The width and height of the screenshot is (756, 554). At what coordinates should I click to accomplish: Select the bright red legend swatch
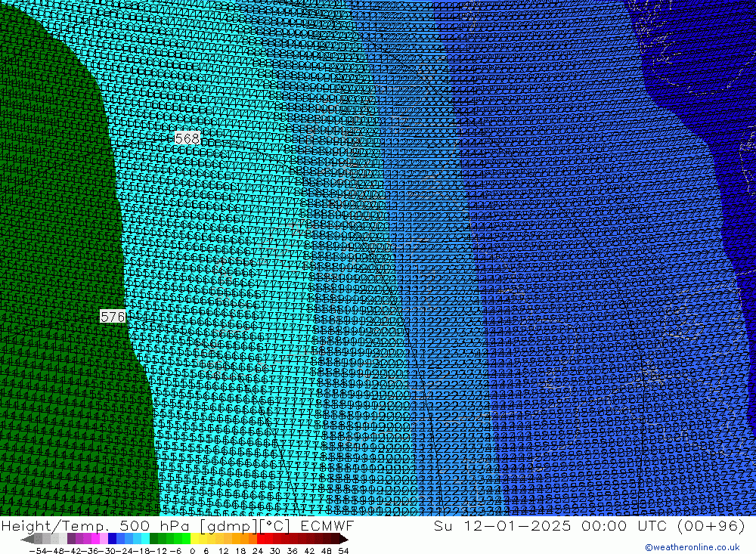click(261, 540)
